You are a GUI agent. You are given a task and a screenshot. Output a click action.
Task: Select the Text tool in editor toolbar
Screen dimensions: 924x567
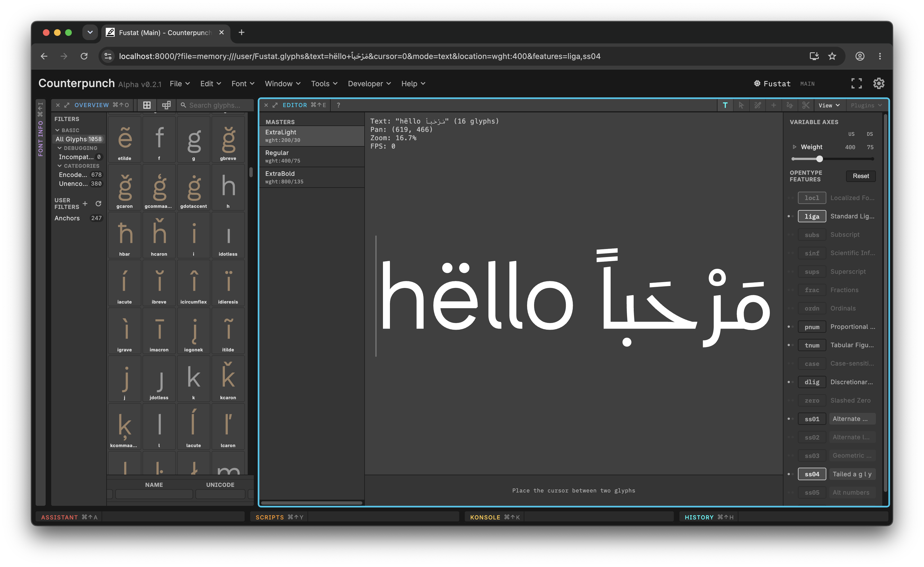point(725,105)
